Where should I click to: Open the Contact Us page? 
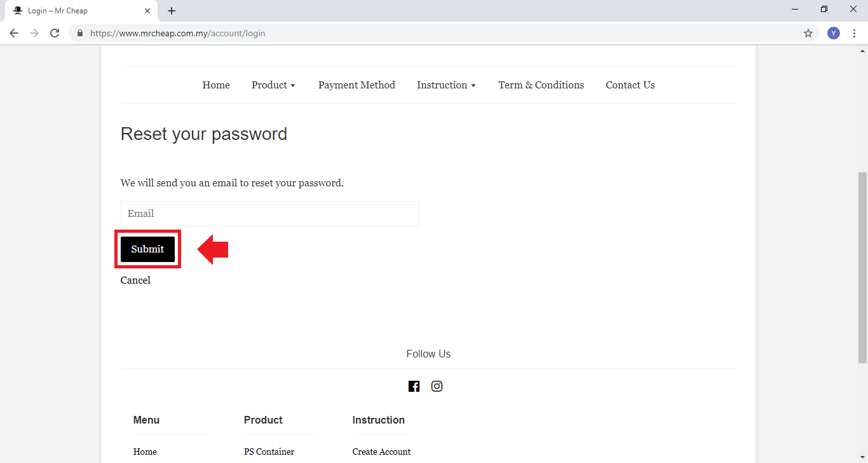click(x=630, y=85)
